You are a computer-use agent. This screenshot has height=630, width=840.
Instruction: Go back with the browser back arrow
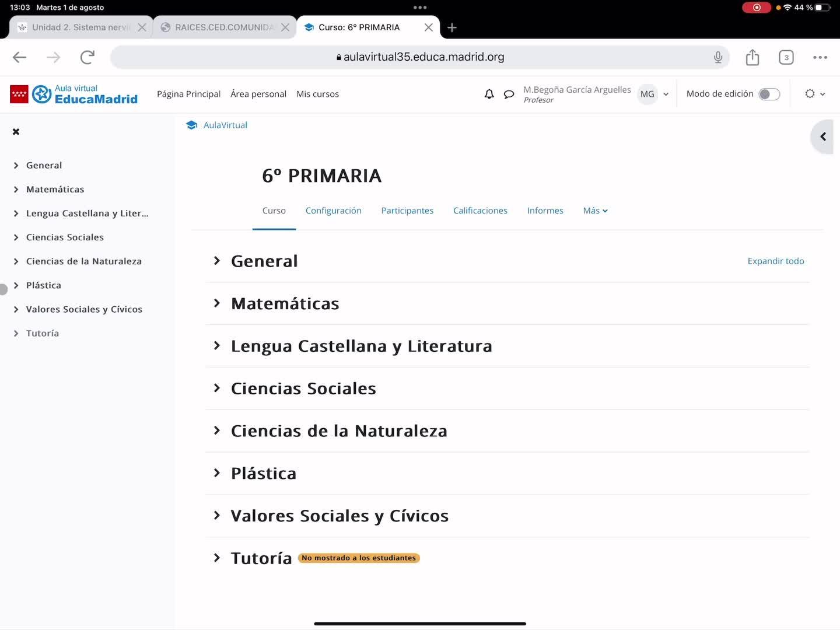pyautogui.click(x=20, y=57)
